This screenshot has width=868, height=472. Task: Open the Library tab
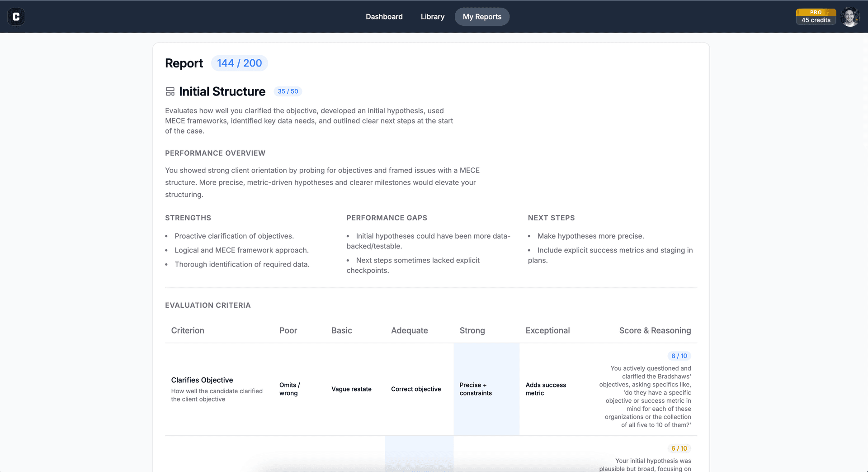tap(432, 17)
